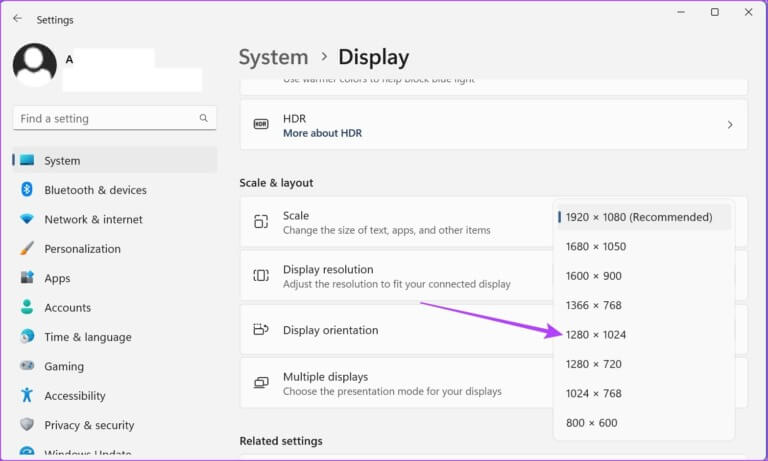Select 1280 × 1024 resolution option
768x461 pixels.
(x=596, y=335)
